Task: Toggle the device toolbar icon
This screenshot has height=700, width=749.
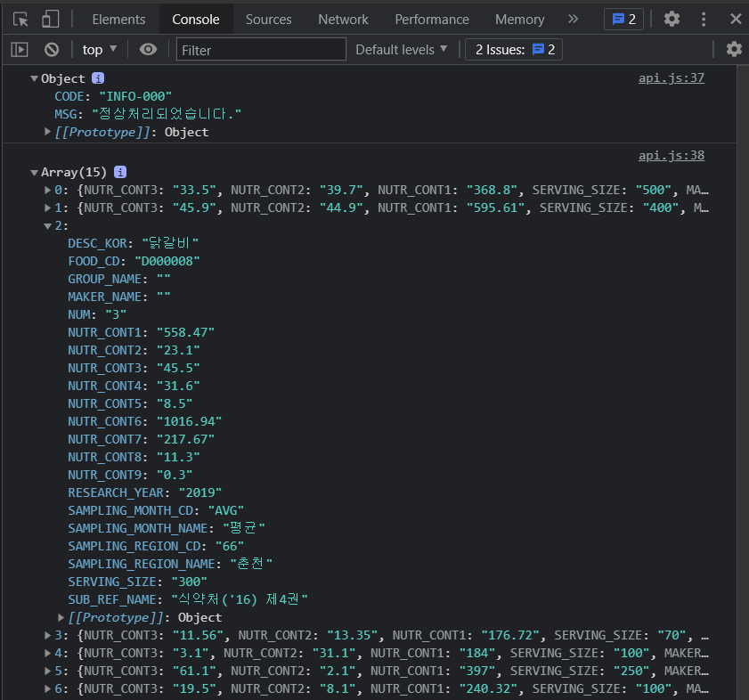Action: (x=51, y=19)
